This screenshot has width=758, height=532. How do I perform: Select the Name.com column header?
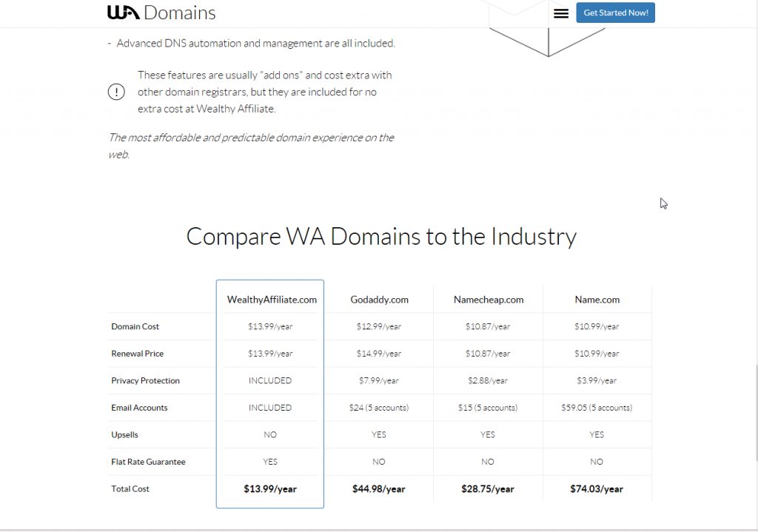(x=597, y=300)
